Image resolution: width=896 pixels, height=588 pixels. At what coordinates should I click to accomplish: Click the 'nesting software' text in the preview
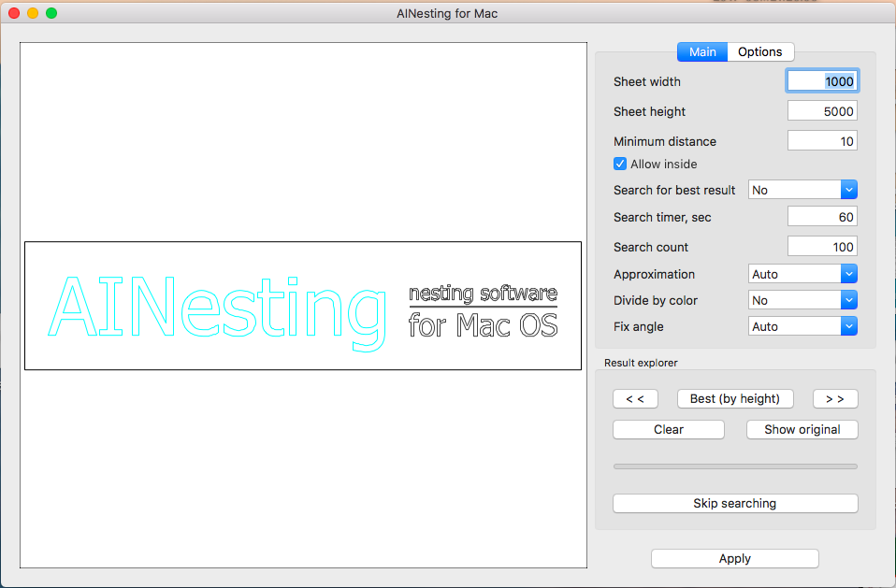pyautogui.click(x=483, y=294)
